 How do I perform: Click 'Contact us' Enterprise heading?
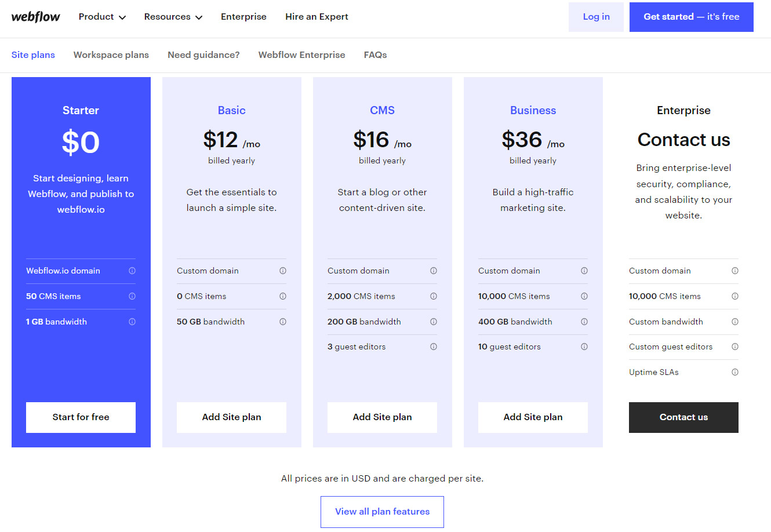point(683,140)
